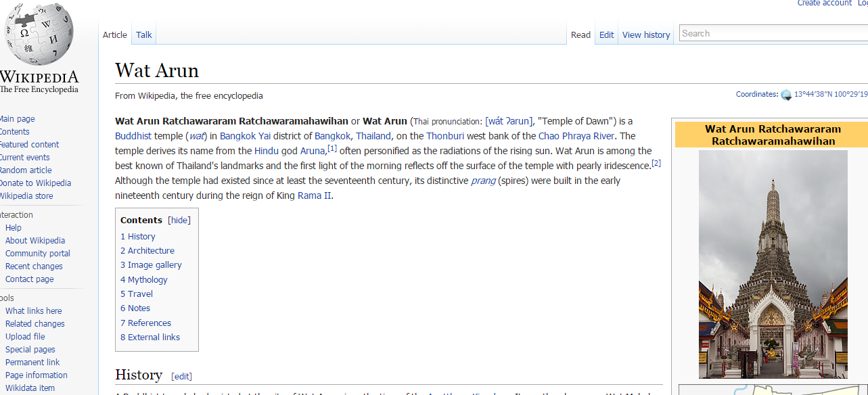Click Donate to Wikipedia
This screenshot has height=395, width=868.
(35, 183)
